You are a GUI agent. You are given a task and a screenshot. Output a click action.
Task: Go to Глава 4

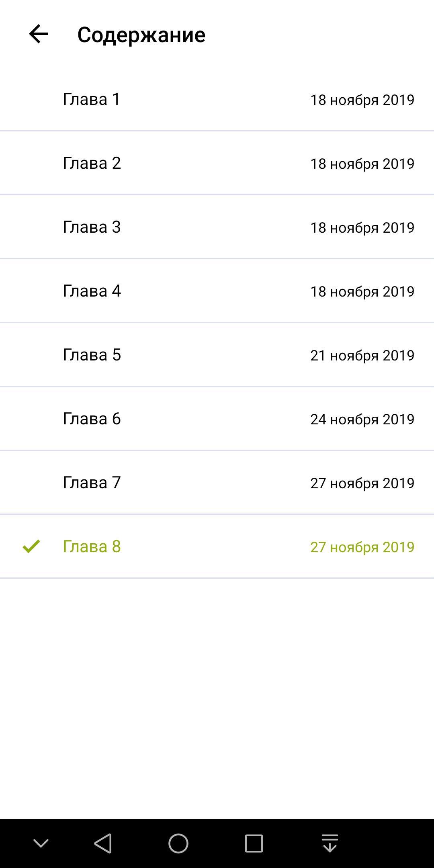[92, 291]
